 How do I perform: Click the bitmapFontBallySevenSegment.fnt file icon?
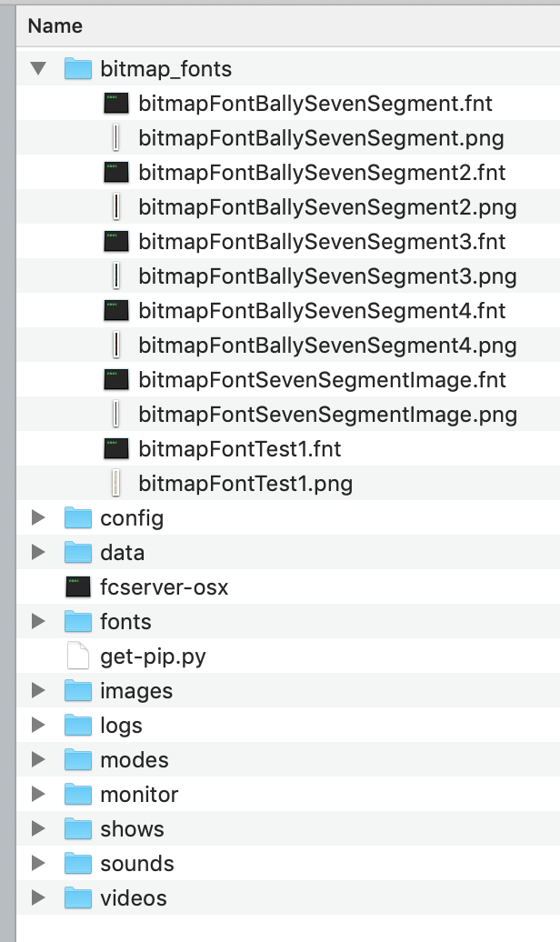click(x=115, y=104)
